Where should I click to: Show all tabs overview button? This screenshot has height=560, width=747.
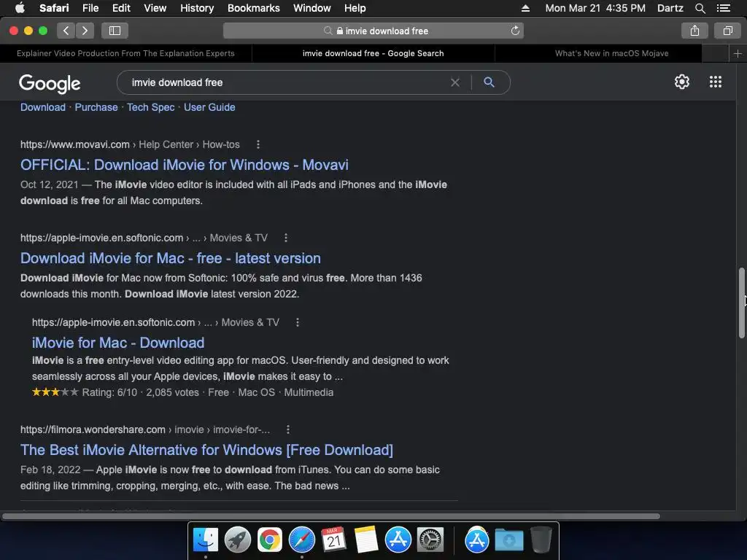pos(727,31)
